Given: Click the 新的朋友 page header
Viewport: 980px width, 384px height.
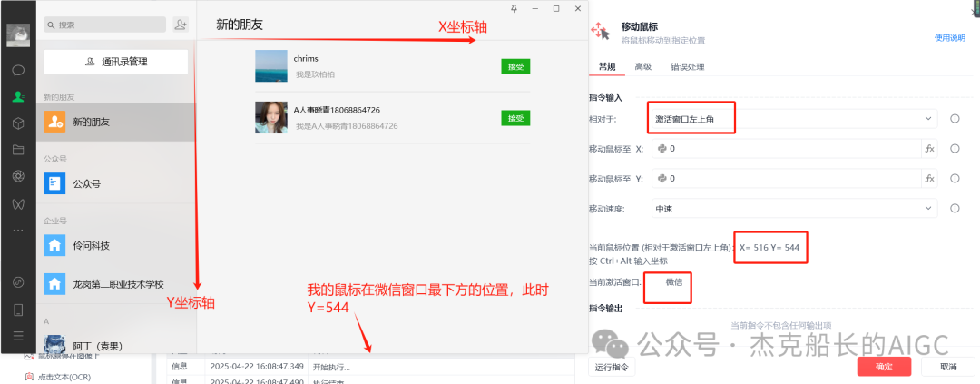Looking at the screenshot, I should tap(240, 25).
